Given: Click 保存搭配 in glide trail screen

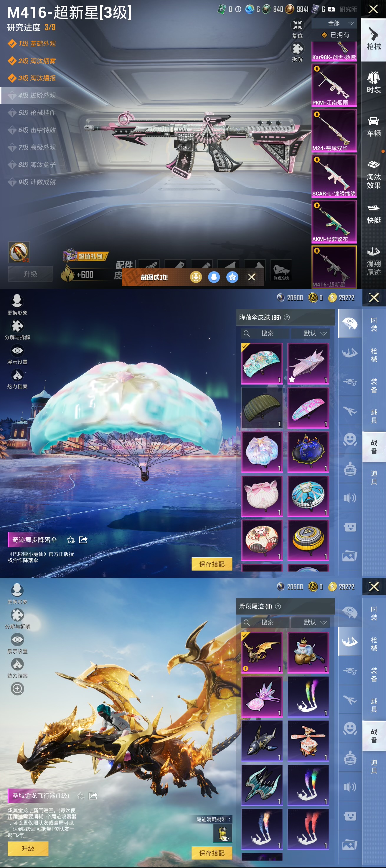Looking at the screenshot, I should coord(212,853).
